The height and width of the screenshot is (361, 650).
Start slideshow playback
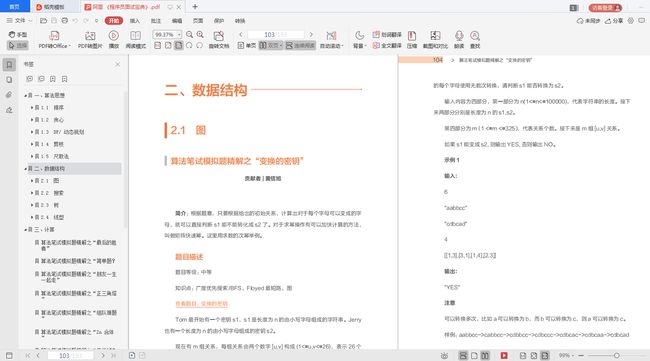[114, 40]
